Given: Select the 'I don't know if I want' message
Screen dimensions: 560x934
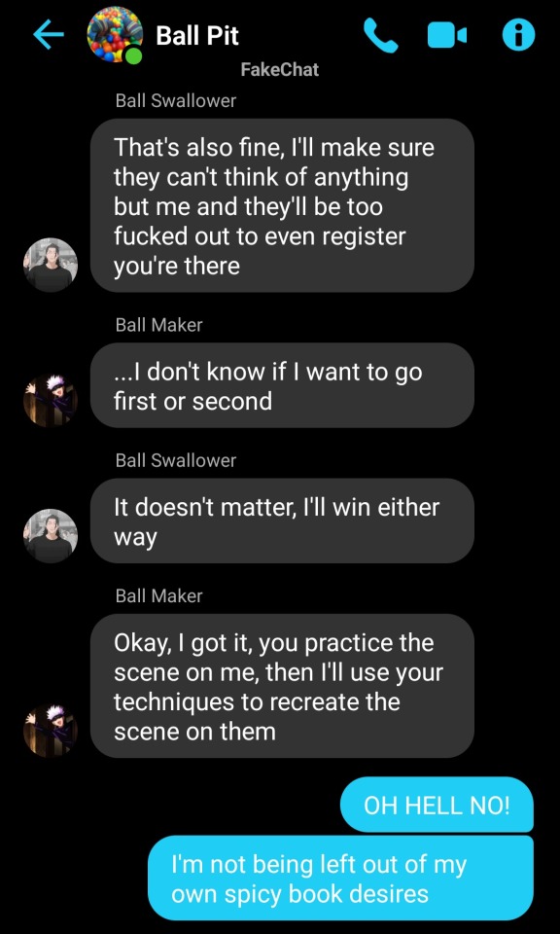Looking at the screenshot, I should 282,385.
